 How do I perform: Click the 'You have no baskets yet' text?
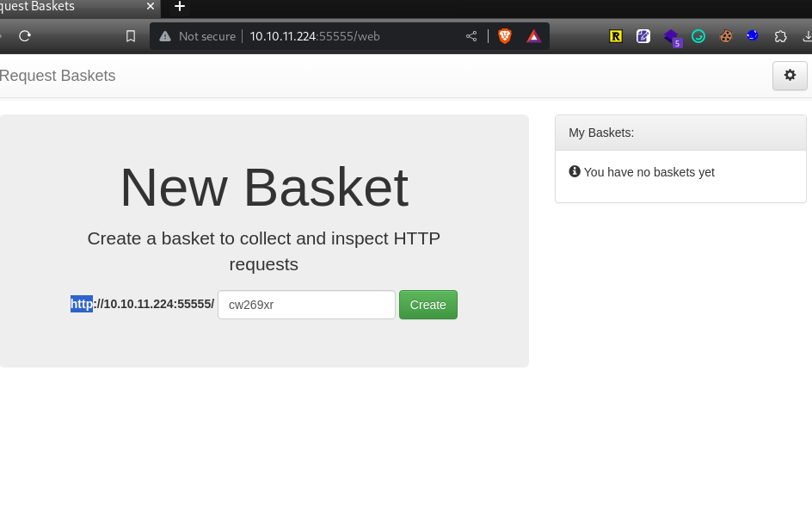click(x=649, y=172)
